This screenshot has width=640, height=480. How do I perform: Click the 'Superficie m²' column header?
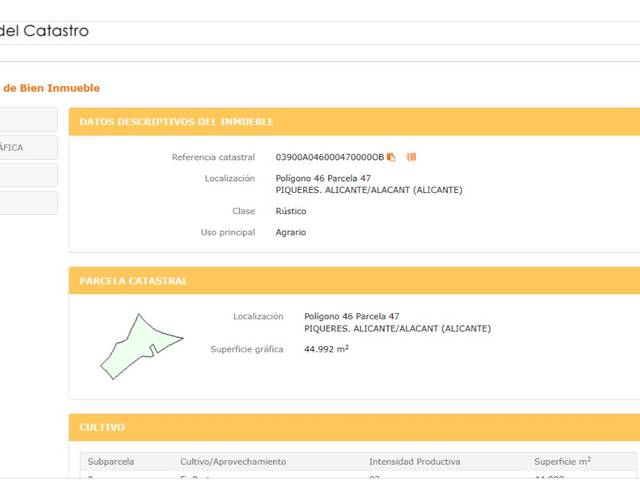tap(562, 462)
